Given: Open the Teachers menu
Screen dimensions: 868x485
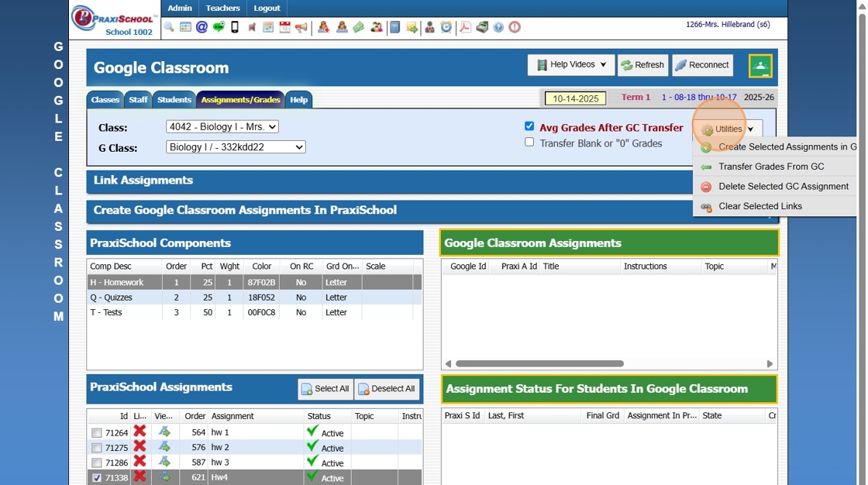Looking at the screenshot, I should coord(222,9).
